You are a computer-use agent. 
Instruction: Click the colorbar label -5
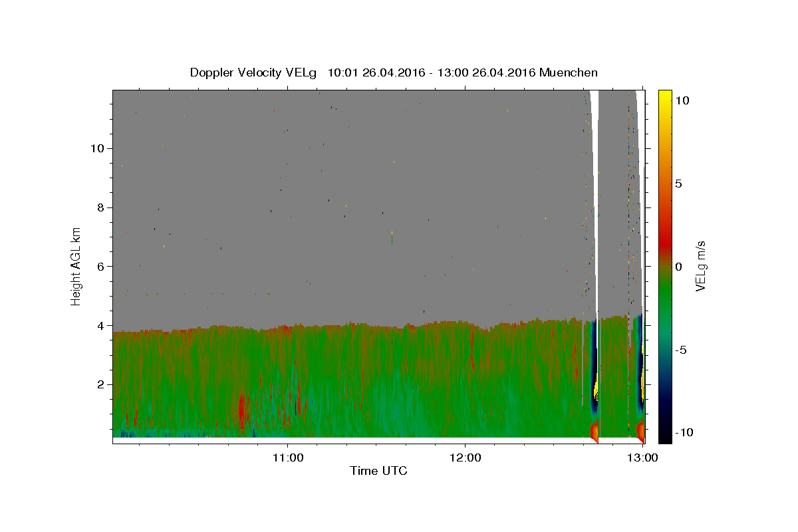tap(680, 350)
